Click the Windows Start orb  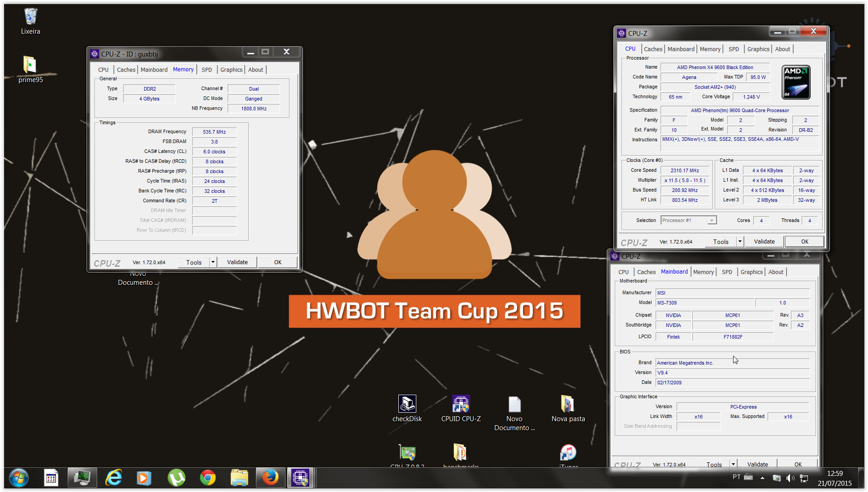pyautogui.click(x=18, y=478)
